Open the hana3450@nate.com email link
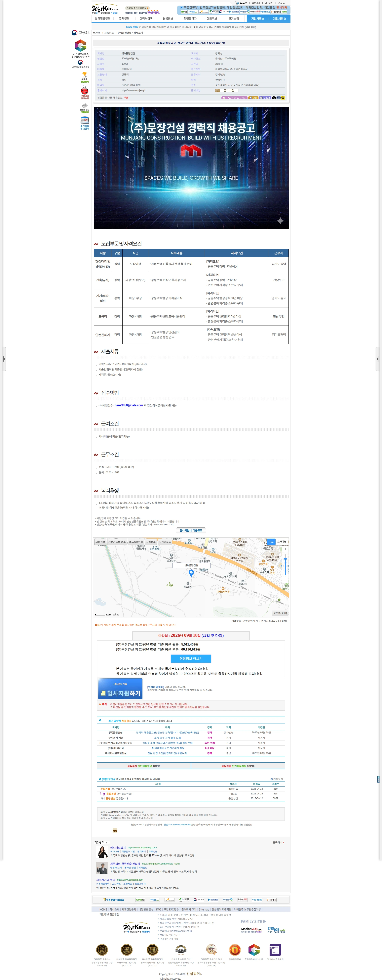The height and width of the screenshot is (980, 382). click(129, 405)
